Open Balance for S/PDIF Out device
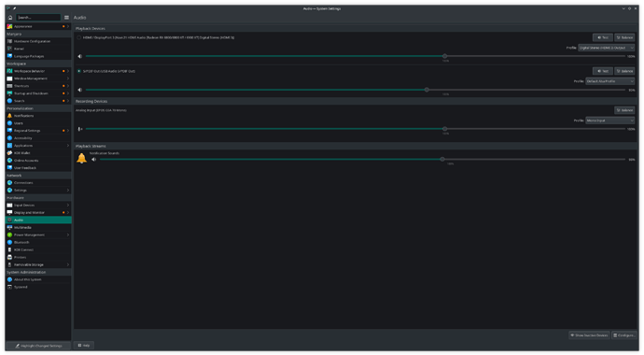The width and height of the screenshot is (644, 355). pos(624,71)
